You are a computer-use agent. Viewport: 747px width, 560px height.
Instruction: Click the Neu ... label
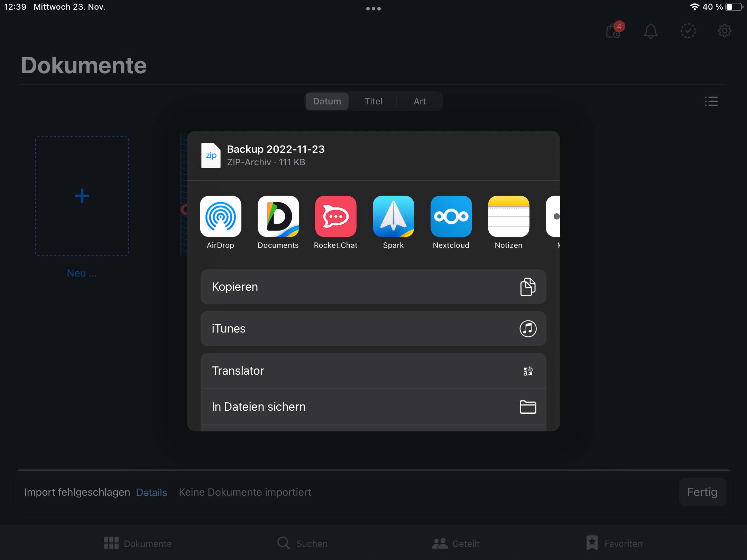click(82, 273)
